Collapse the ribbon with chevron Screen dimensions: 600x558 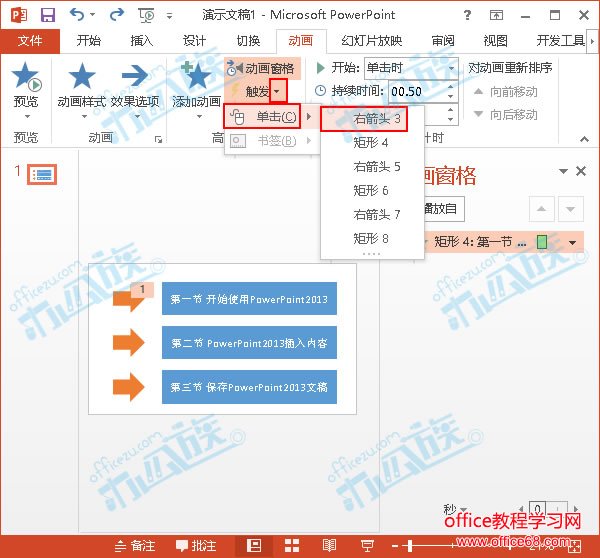[584, 139]
